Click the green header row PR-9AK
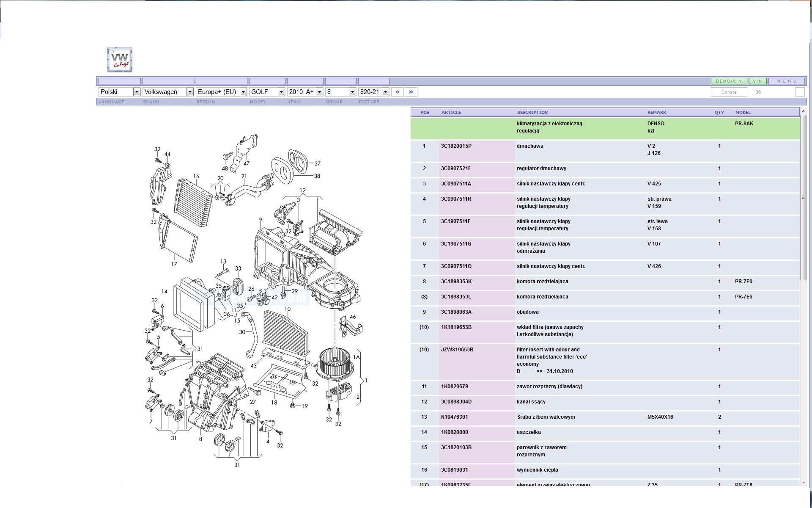812x508 pixels. pos(605,129)
